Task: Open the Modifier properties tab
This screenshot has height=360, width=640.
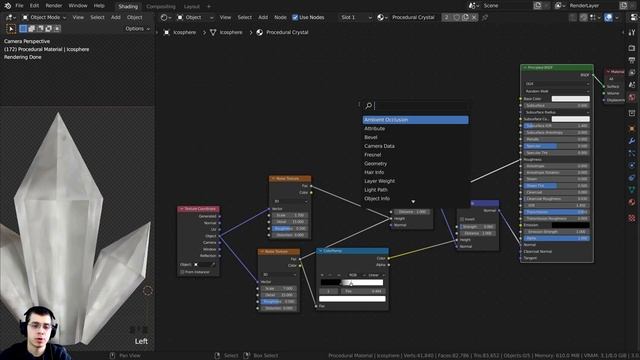Action: click(632, 141)
